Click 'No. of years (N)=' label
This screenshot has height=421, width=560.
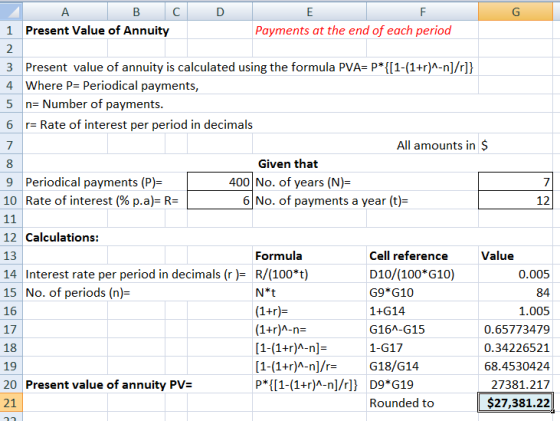tap(303, 182)
